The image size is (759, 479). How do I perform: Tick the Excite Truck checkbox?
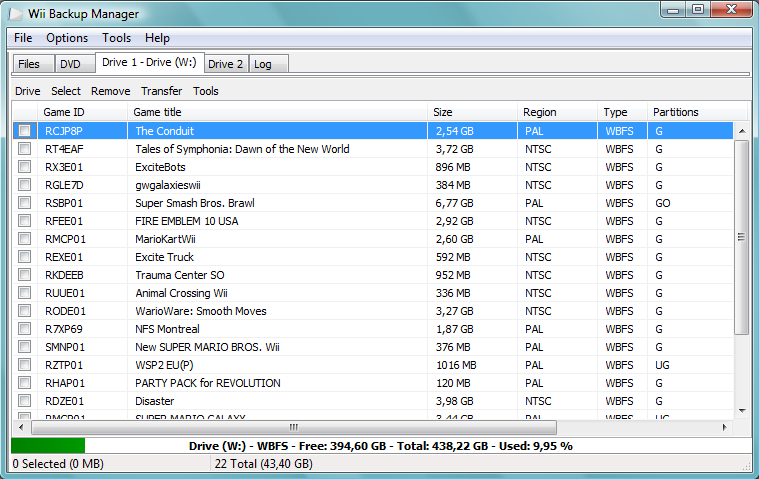click(x=24, y=256)
